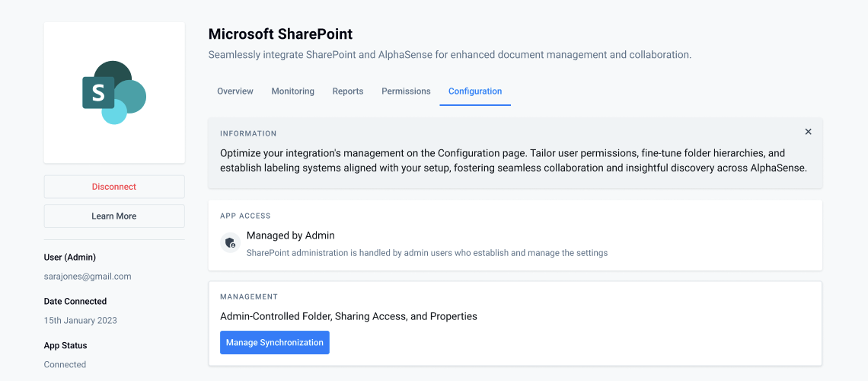Click the Seamlessly integrate SharePoint subtitle

click(450, 55)
